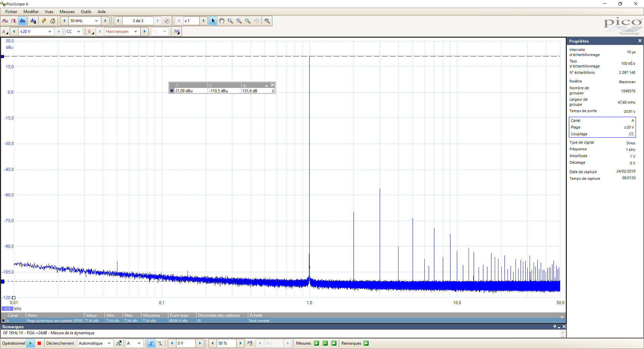Click the 50 % pre-trigger field

tap(227, 343)
